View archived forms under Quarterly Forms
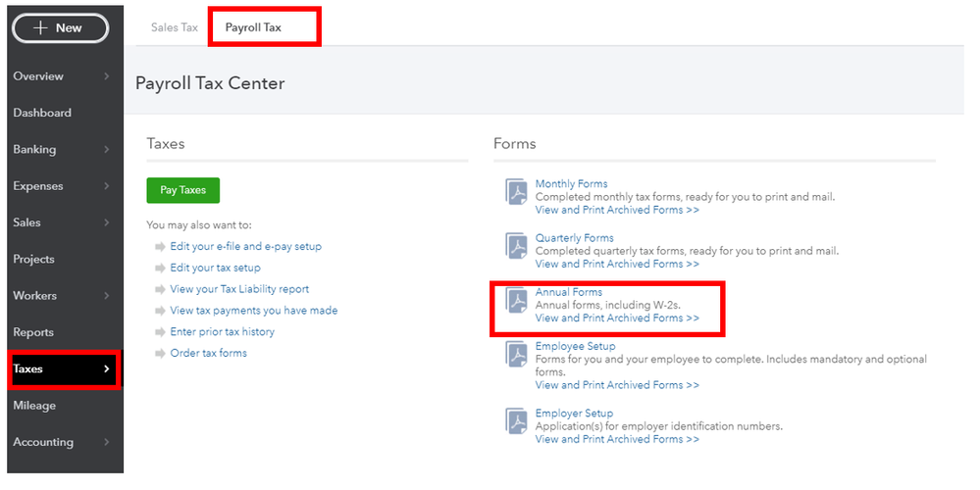 (x=617, y=264)
